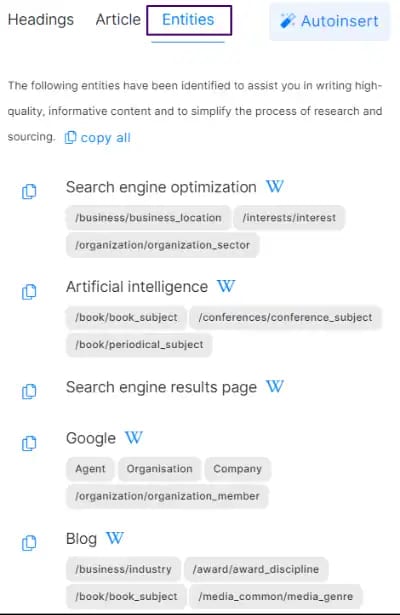Copy the Blog entity

coord(29,543)
